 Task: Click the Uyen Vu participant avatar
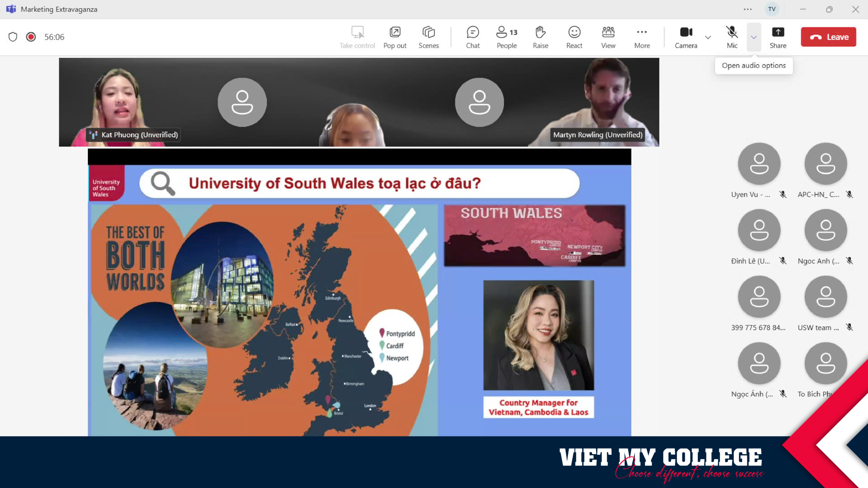759,164
